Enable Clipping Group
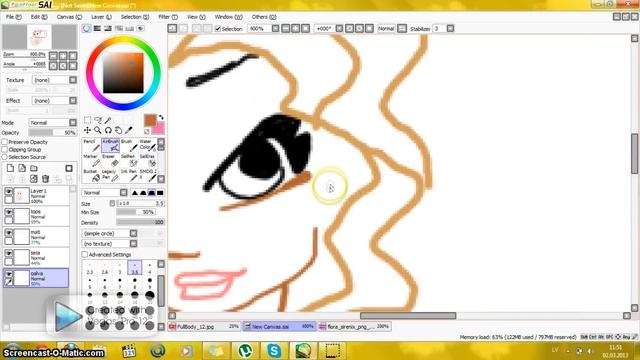The width and height of the screenshot is (640, 360). (x=5, y=149)
